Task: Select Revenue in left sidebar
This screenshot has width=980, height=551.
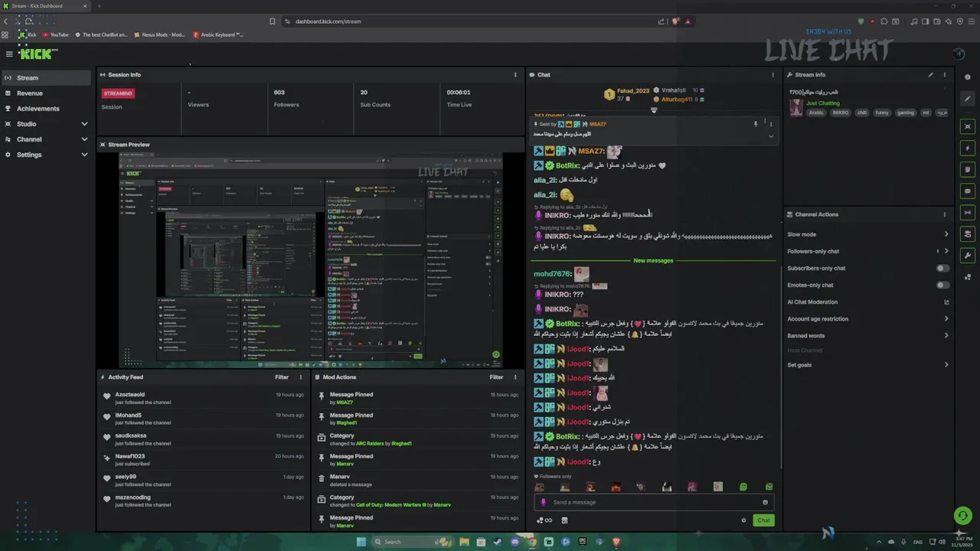Action: coord(46,93)
